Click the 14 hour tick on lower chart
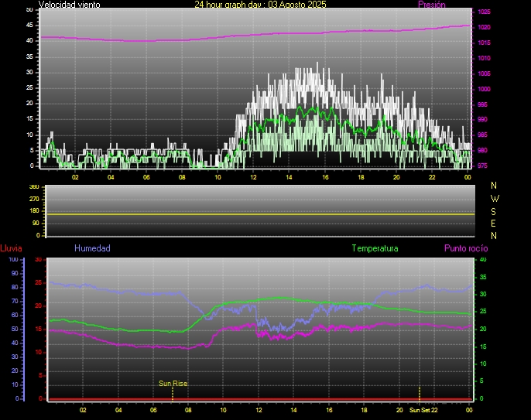Screen dimensions: 531x420 coord(293,410)
